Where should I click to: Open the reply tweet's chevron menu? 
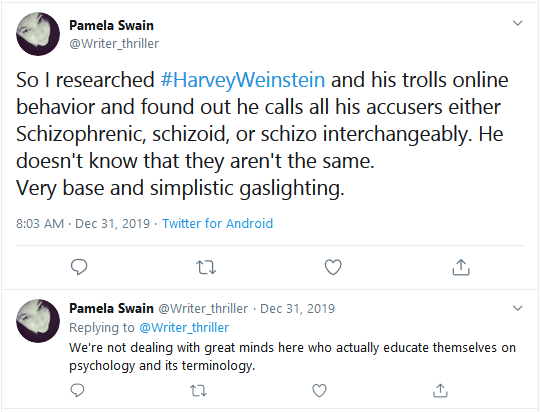[x=518, y=308]
